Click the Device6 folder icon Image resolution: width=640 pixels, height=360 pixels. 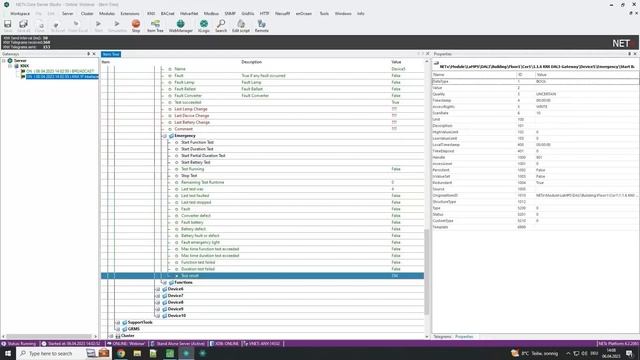[165, 289]
